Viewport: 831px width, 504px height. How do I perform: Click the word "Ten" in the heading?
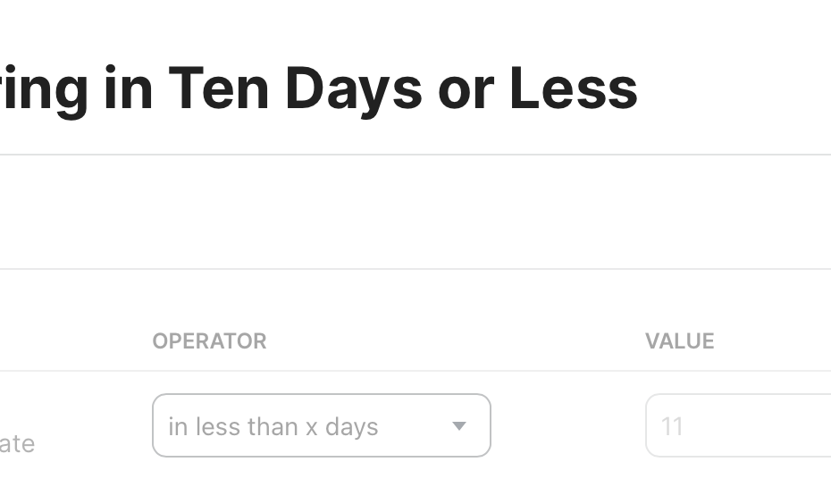click(x=219, y=88)
